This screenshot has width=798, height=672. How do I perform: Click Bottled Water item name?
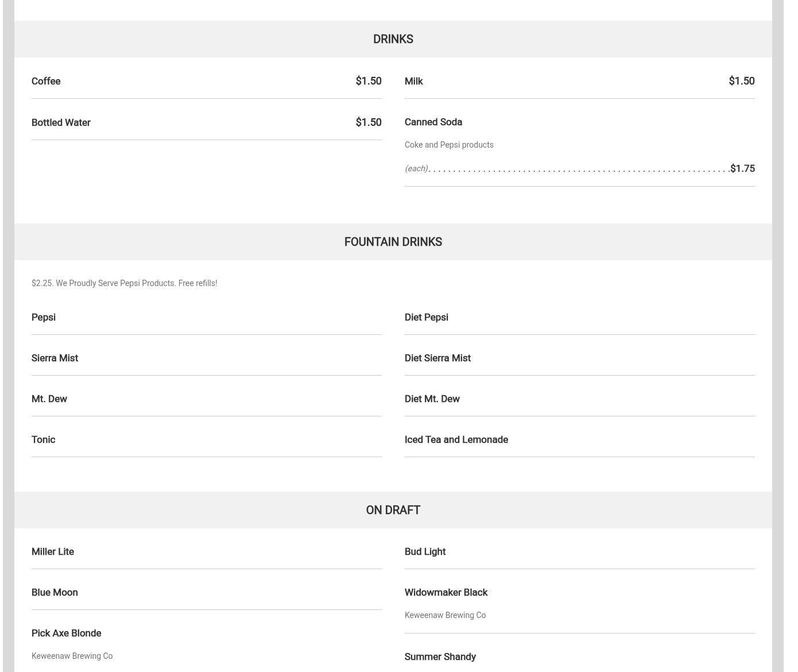(x=61, y=122)
